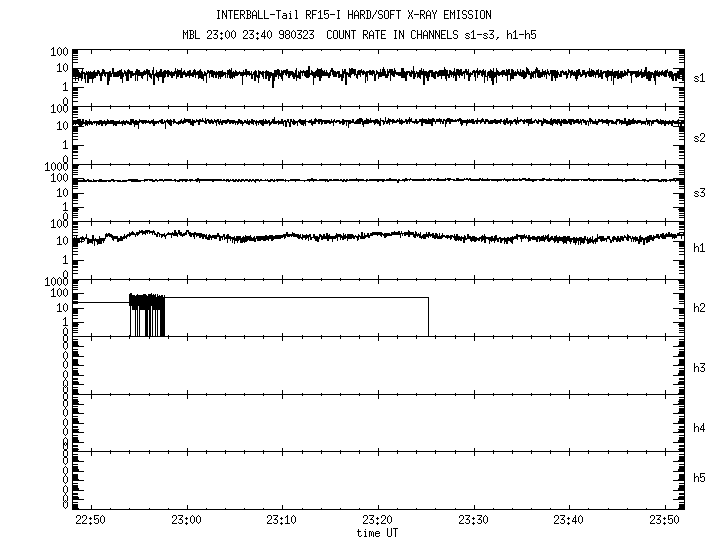Screen dimensions: 720x550
Task: Click the h3 channel label
Action: click(x=699, y=368)
